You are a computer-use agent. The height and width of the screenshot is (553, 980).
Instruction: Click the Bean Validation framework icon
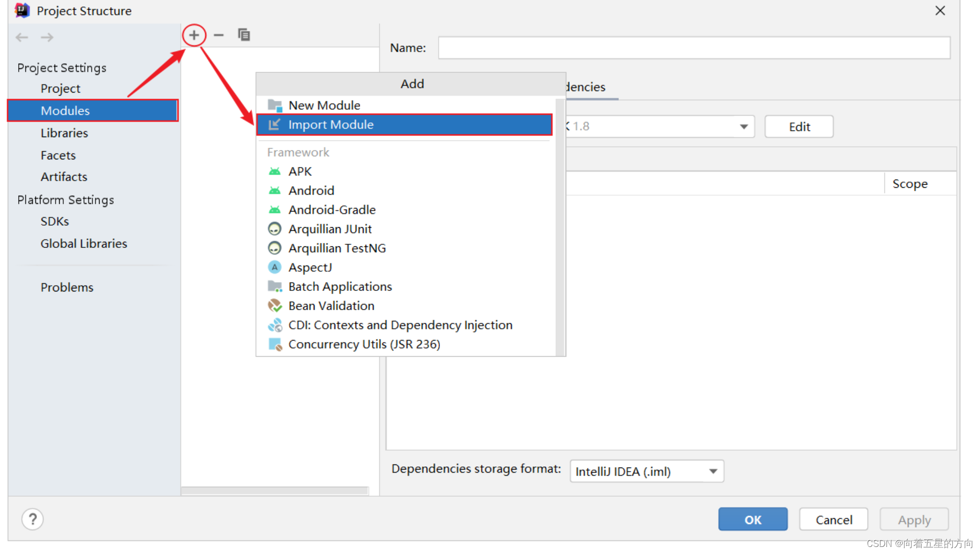[x=274, y=306]
